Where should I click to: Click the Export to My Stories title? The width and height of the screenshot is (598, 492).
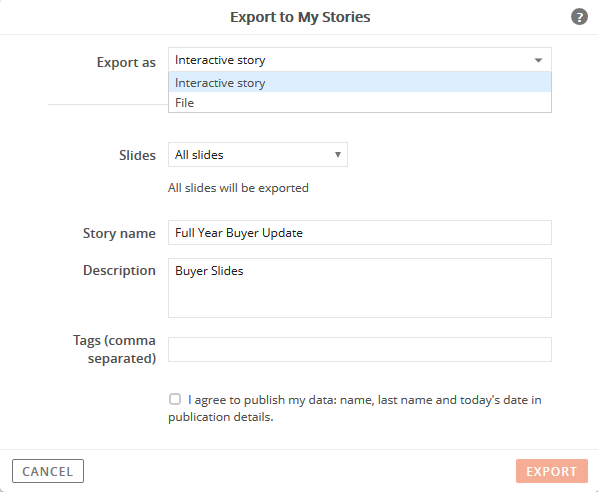click(x=300, y=17)
